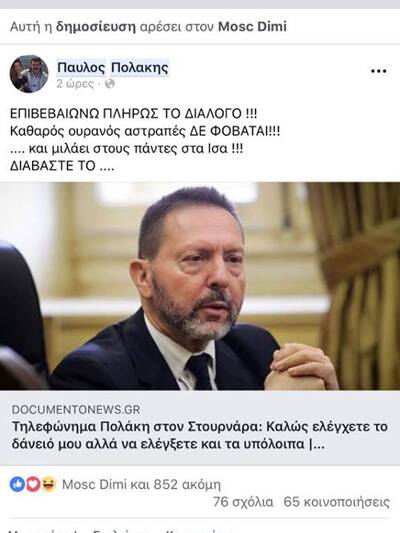Image resolution: width=400 pixels, height=533 pixels.
Task: Open the three-dot post options menu
Action: click(x=378, y=71)
